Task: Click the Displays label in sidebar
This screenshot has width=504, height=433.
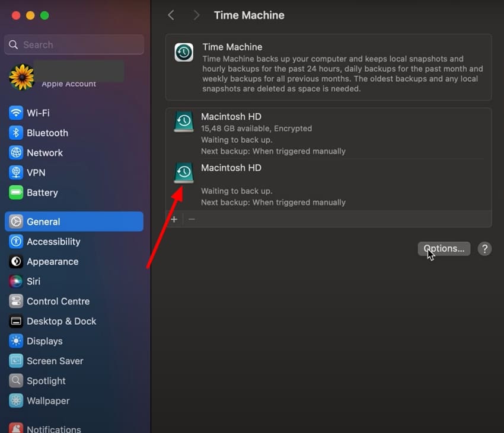Action: pyautogui.click(x=44, y=341)
